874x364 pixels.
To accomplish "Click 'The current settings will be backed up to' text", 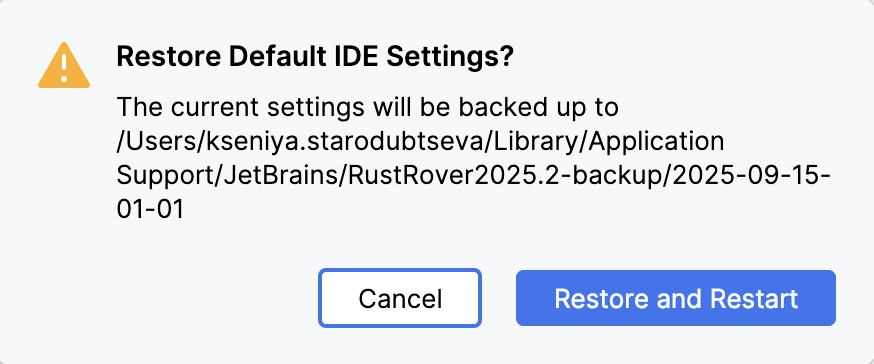I will pyautogui.click(x=367, y=108).
